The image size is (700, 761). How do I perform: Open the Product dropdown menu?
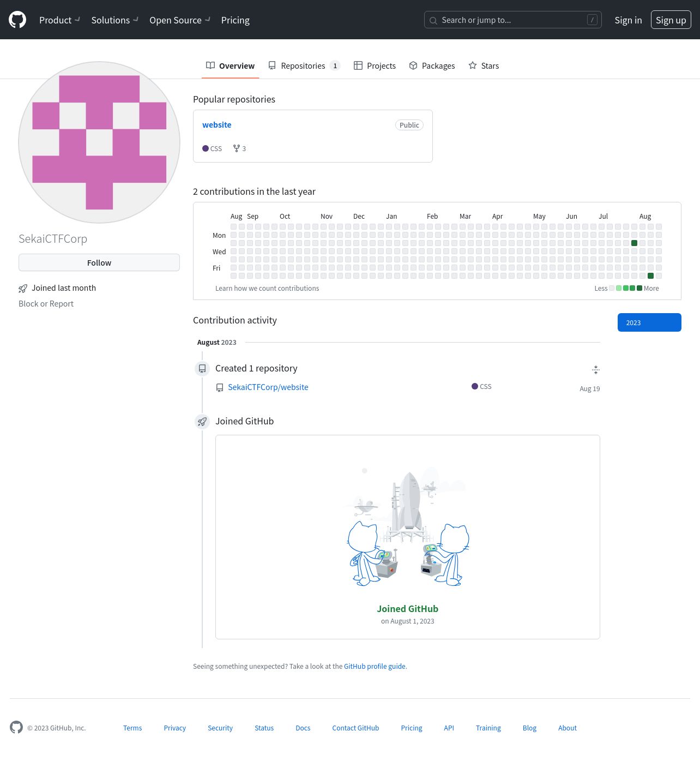(x=59, y=20)
